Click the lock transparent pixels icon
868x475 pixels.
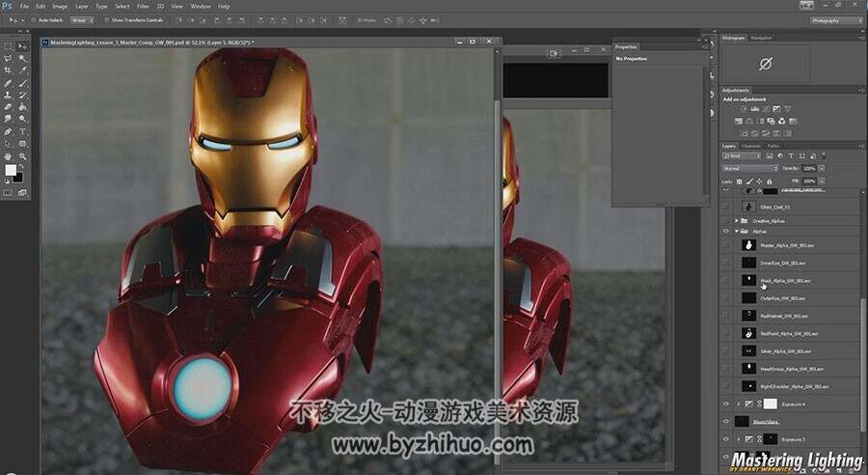(x=739, y=182)
